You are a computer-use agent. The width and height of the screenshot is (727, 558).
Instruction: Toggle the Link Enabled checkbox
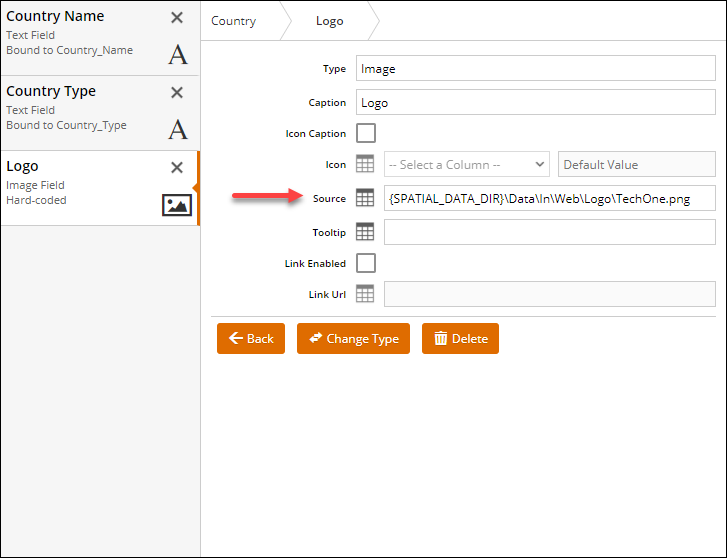[366, 263]
